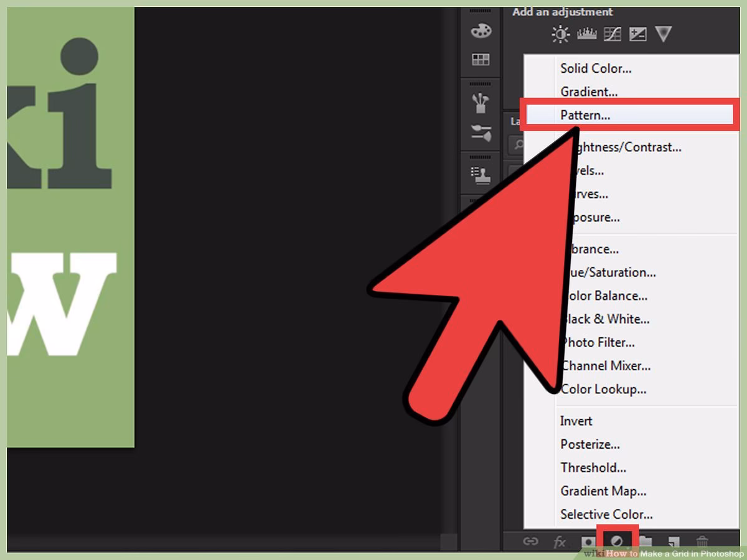Image resolution: width=747 pixels, height=560 pixels.
Task: Create a new layer via its icon
Action: 674,541
